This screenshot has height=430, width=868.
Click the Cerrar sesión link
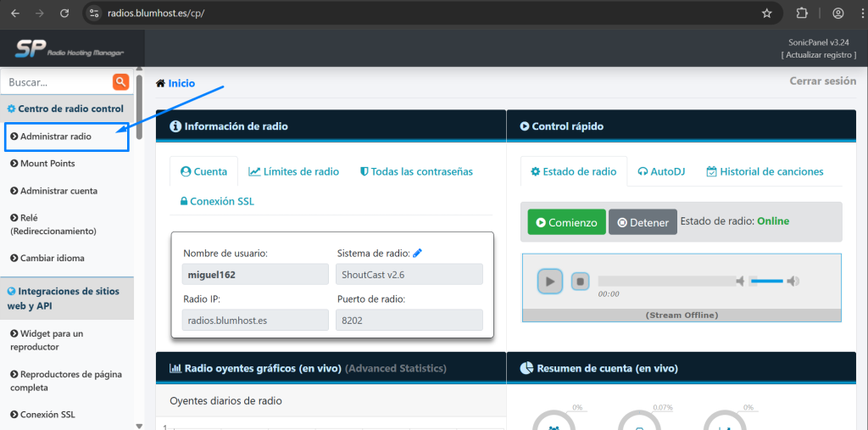coord(822,81)
